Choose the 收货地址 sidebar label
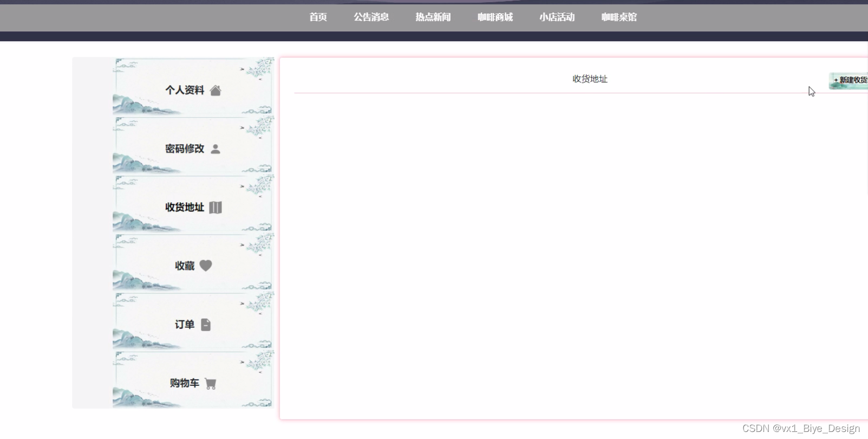 click(185, 207)
